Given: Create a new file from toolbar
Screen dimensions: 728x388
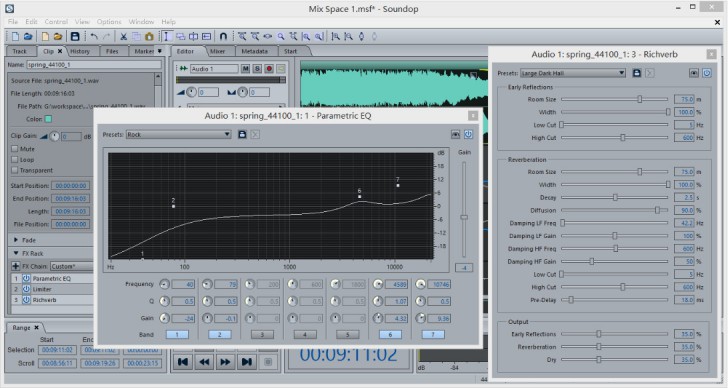Looking at the screenshot, I should 15,36.
